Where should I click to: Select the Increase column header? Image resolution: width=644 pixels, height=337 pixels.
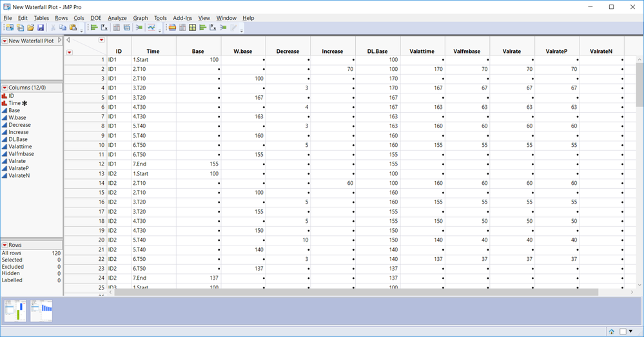pos(333,52)
